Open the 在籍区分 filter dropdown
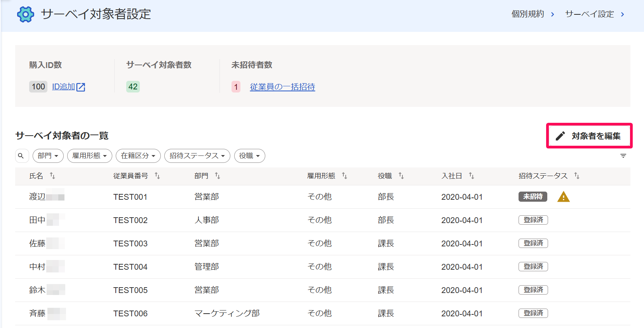644x328 pixels. 138,156
